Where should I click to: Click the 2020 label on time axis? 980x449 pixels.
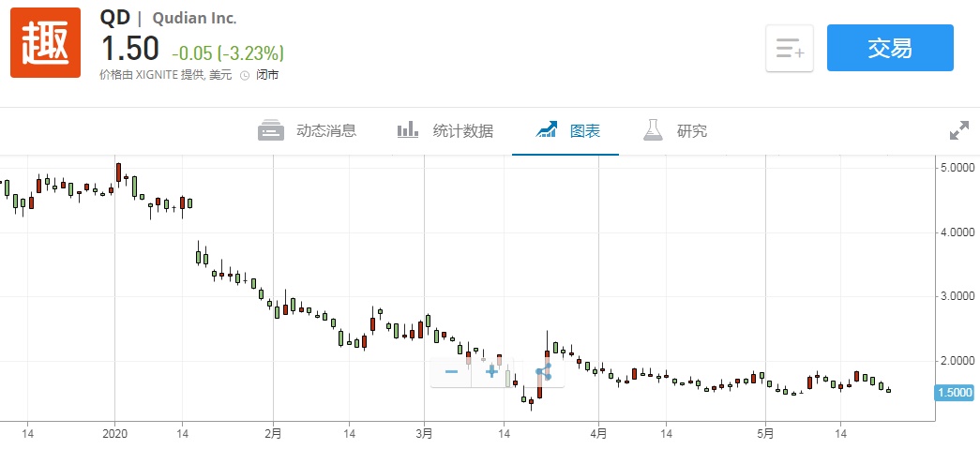click(x=114, y=433)
